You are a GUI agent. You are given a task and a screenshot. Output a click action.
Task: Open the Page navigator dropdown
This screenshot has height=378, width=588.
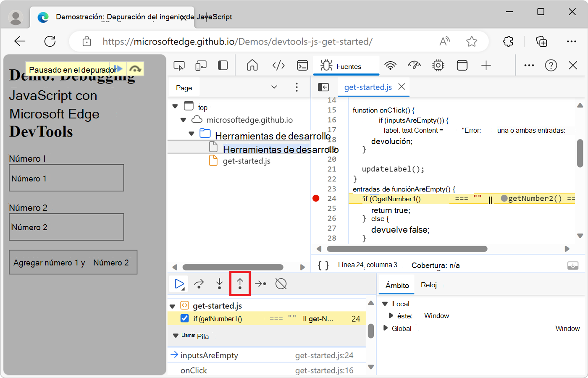coord(274,87)
